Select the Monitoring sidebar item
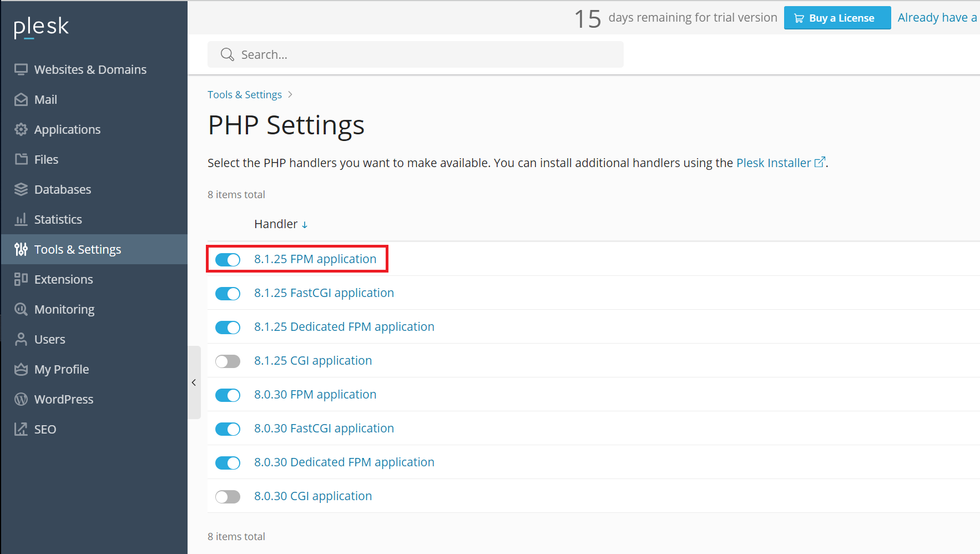This screenshot has width=980, height=554. pyautogui.click(x=94, y=309)
